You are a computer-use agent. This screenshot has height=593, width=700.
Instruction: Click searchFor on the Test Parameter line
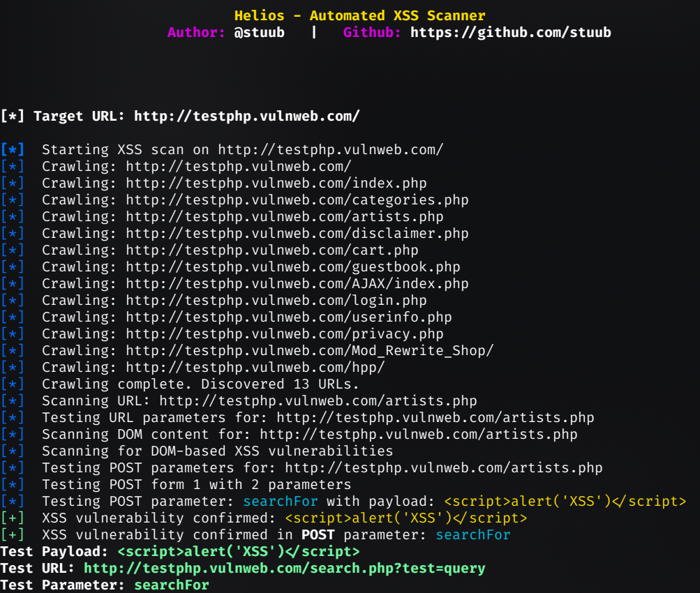[172, 585]
